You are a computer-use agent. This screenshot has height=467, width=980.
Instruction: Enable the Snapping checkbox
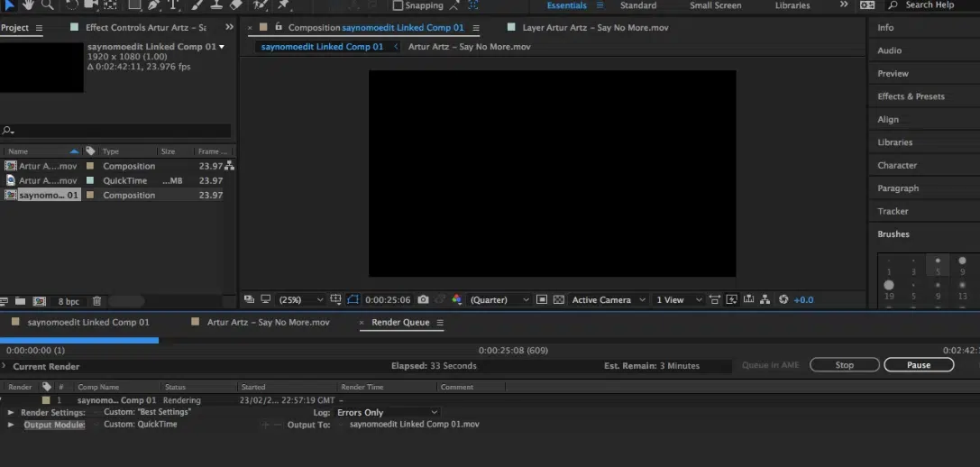pos(398,5)
